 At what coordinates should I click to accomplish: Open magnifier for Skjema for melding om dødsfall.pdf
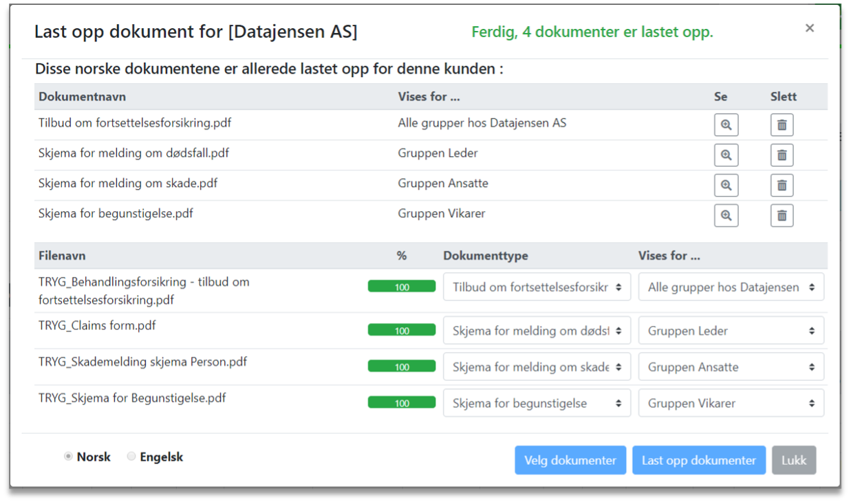pyautogui.click(x=726, y=155)
